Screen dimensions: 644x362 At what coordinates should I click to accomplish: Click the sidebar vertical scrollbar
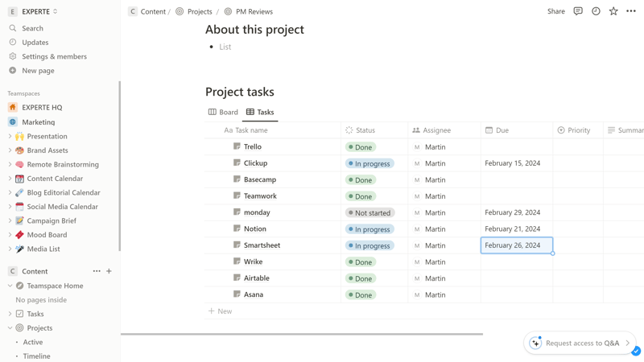[x=119, y=167]
